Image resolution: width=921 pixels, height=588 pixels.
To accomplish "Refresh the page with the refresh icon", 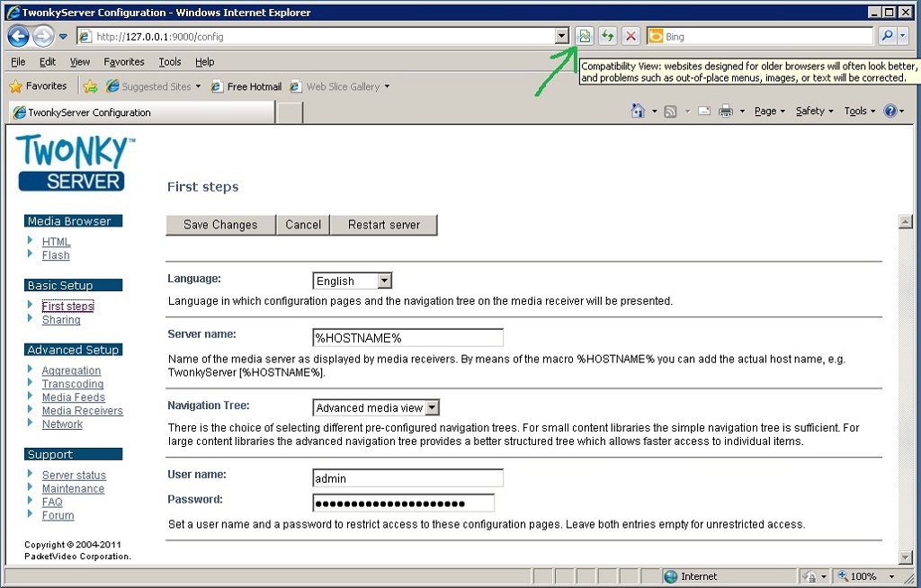I will coord(607,35).
